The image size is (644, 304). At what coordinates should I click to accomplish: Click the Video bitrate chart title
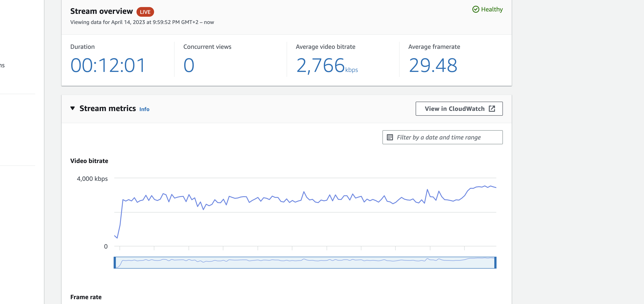pos(89,161)
